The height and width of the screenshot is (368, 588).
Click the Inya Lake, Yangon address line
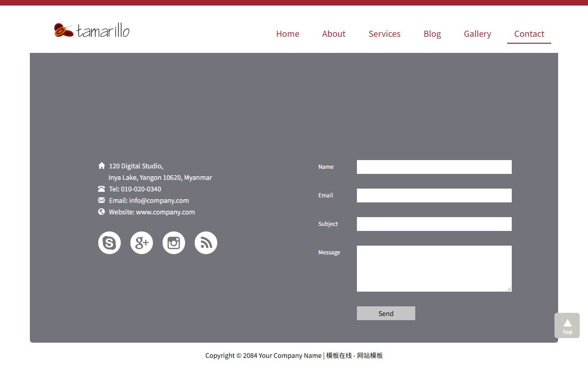point(160,177)
